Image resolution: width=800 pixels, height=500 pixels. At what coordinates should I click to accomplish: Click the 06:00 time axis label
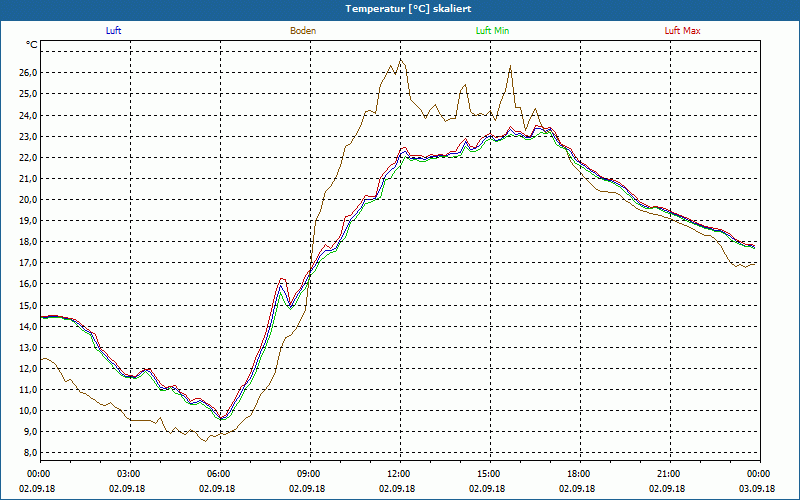[220, 474]
